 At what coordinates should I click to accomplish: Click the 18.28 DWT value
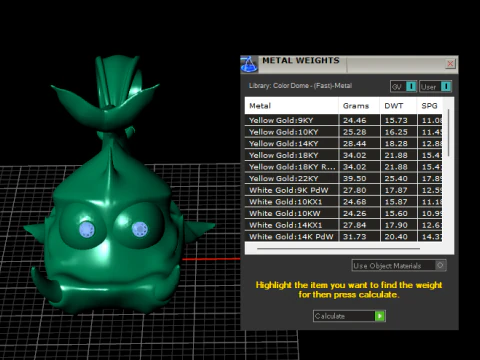(x=396, y=144)
